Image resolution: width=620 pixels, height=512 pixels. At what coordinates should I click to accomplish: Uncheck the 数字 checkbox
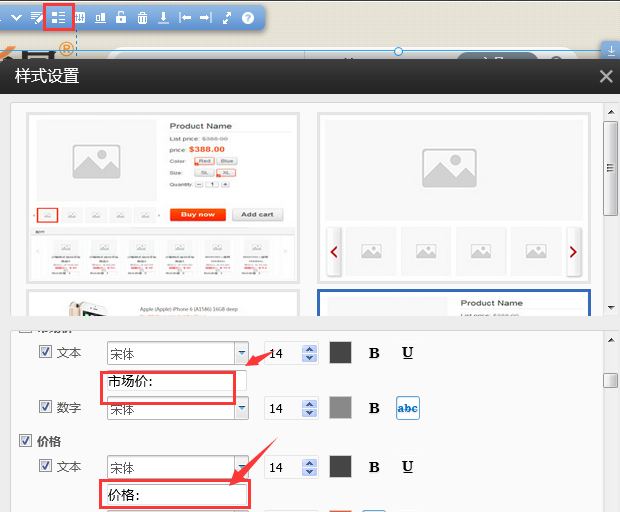point(45,407)
